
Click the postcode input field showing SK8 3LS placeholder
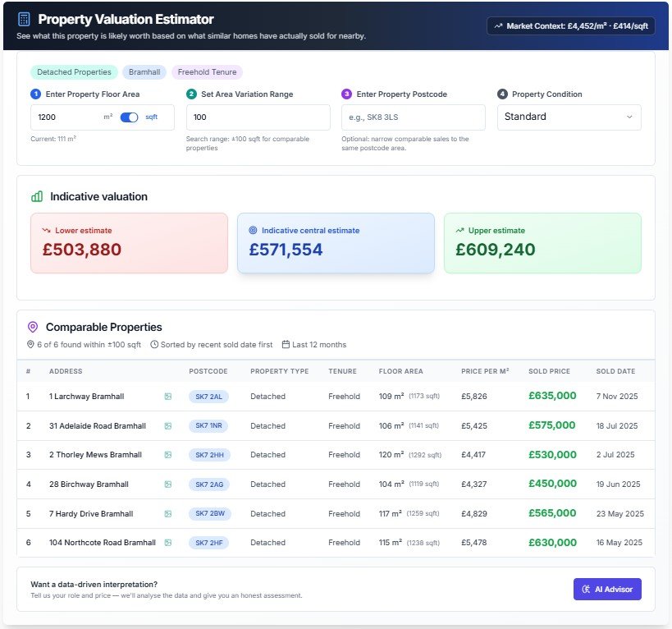pyautogui.click(x=413, y=117)
